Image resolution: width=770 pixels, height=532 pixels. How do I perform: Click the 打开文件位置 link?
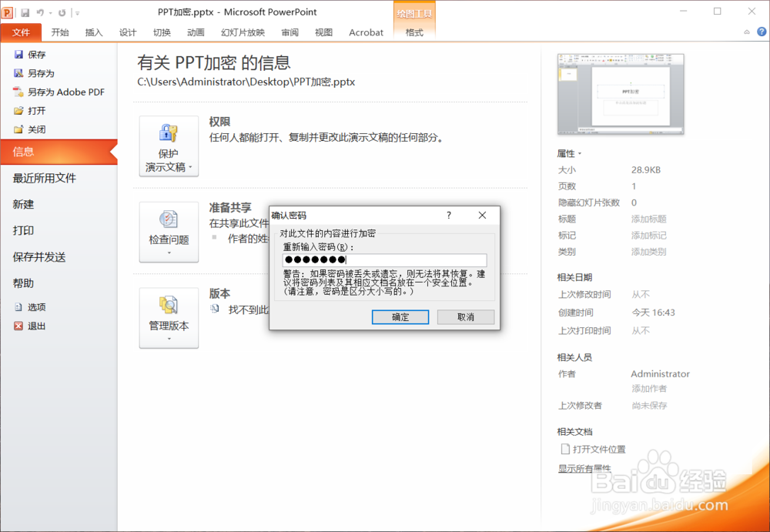pyautogui.click(x=594, y=449)
